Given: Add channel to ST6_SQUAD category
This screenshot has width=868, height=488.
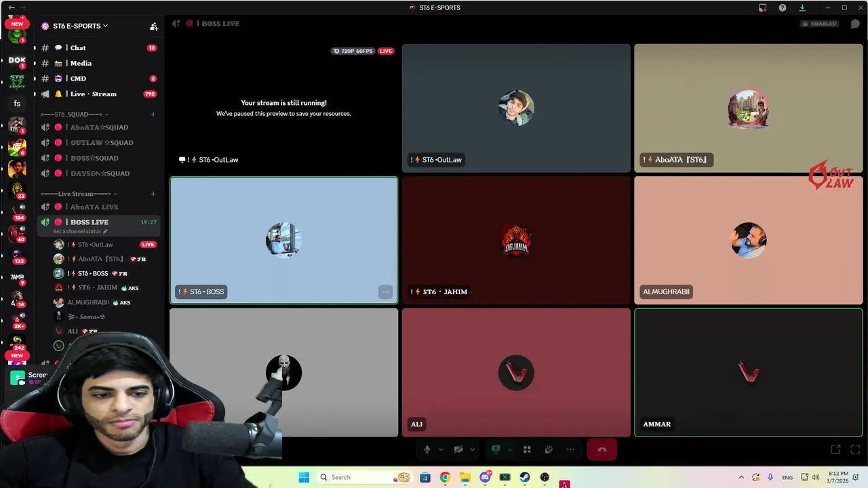Looking at the screenshot, I should coord(153,115).
